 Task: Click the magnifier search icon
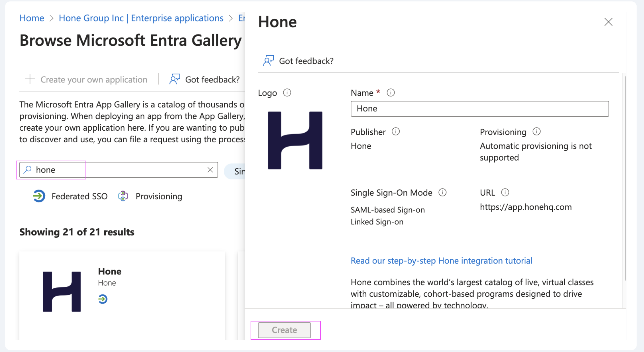28,169
